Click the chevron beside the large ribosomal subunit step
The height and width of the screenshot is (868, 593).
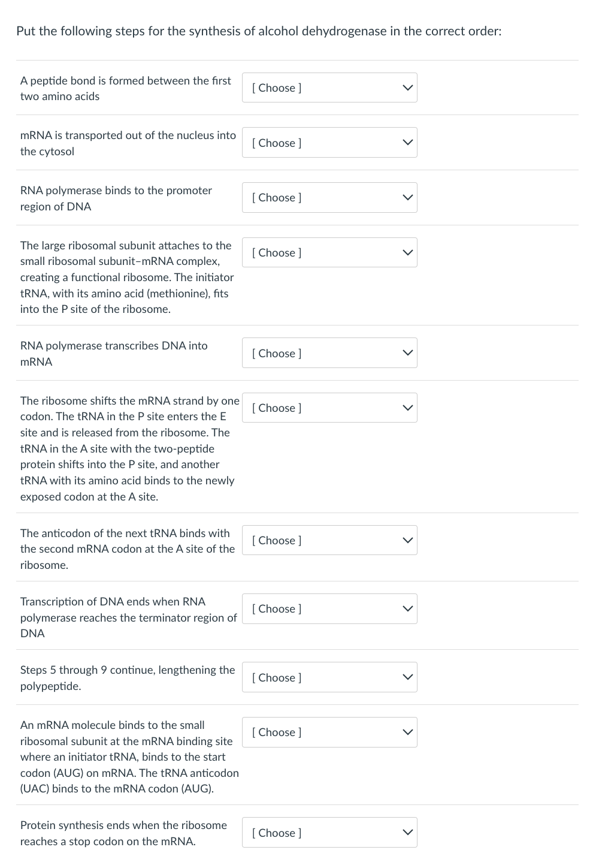point(407,253)
